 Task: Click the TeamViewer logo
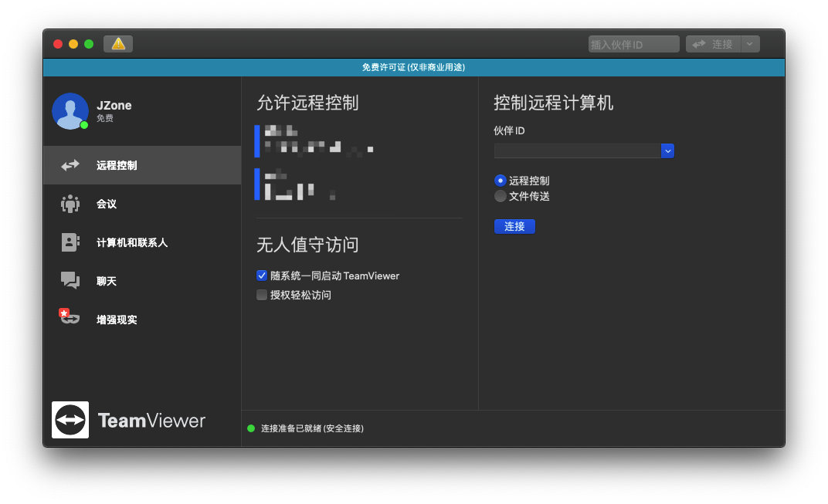[70, 420]
